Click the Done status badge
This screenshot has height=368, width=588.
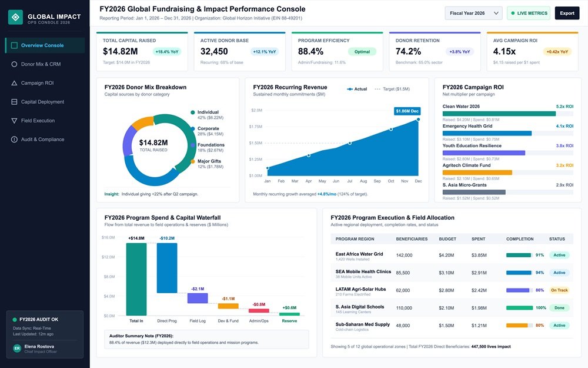pos(559,308)
